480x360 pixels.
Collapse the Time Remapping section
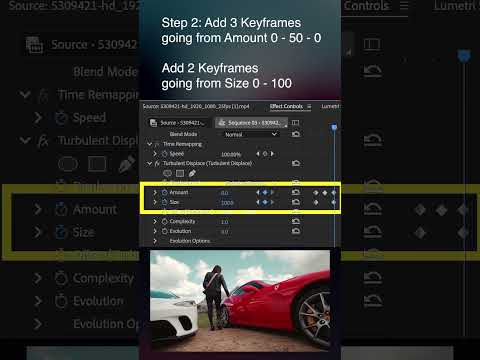149,144
